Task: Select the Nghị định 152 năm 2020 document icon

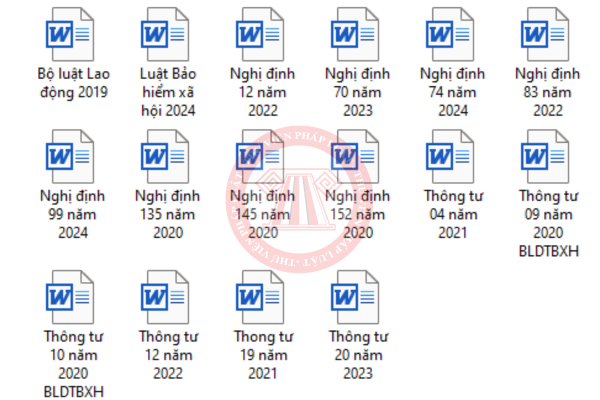Action: pos(355,156)
